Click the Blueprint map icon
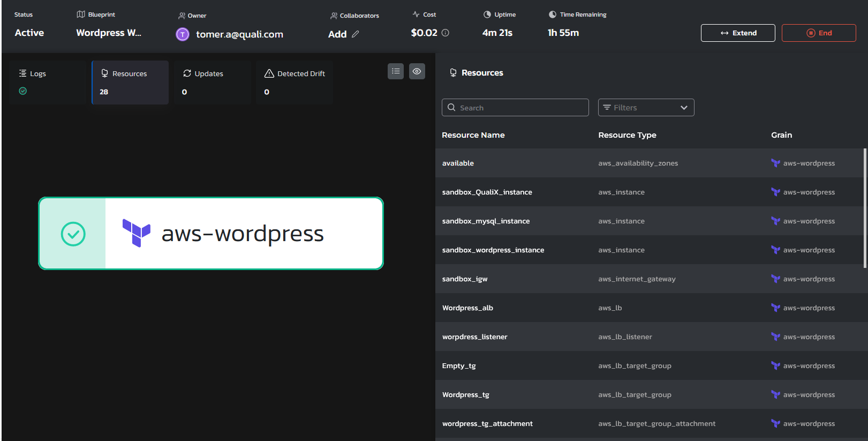868x441 pixels. [x=81, y=14]
